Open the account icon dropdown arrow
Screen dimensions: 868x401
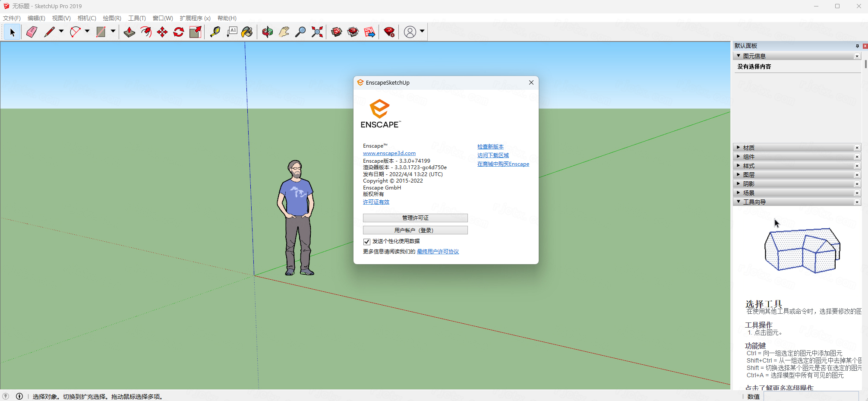click(x=422, y=31)
